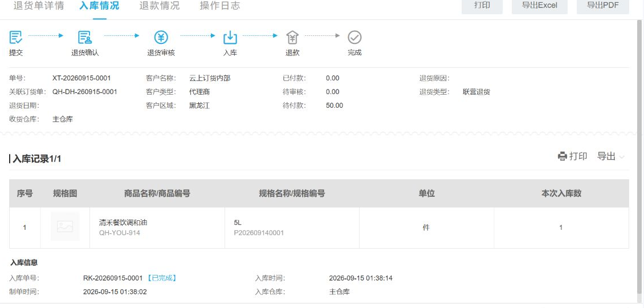Select the 入库情况 tab
The image size is (644, 308).
(99, 6)
